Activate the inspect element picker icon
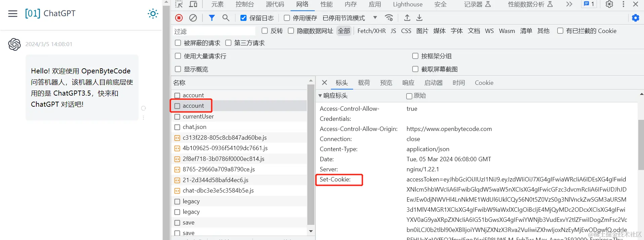This screenshot has height=240, width=644. click(179, 4)
